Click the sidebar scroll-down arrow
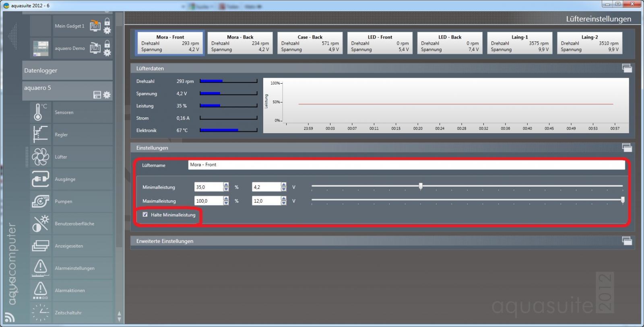 pos(119,319)
